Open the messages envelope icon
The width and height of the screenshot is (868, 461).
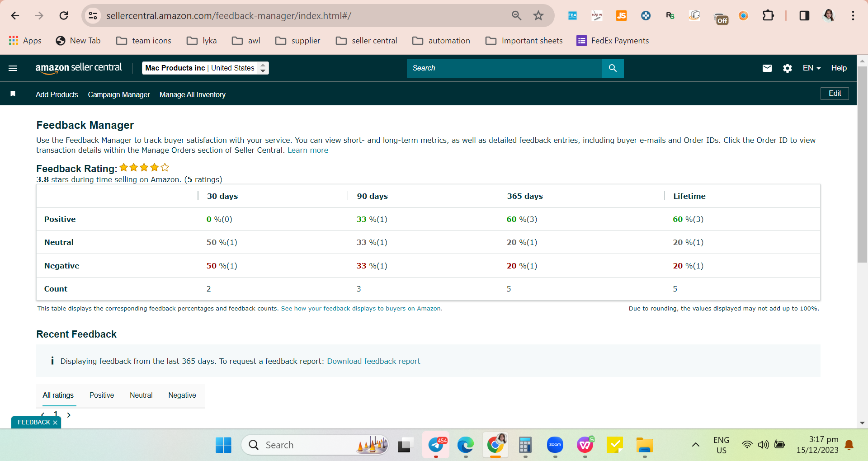(767, 68)
